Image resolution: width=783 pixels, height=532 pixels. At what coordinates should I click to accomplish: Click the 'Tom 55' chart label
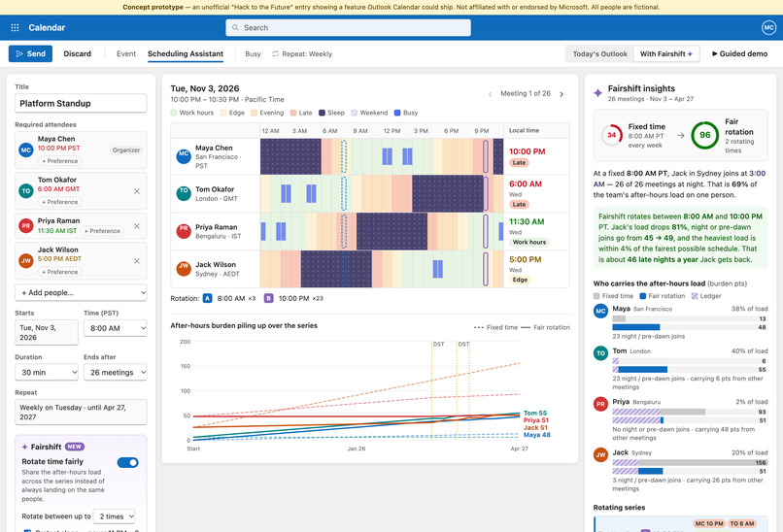[535, 414]
